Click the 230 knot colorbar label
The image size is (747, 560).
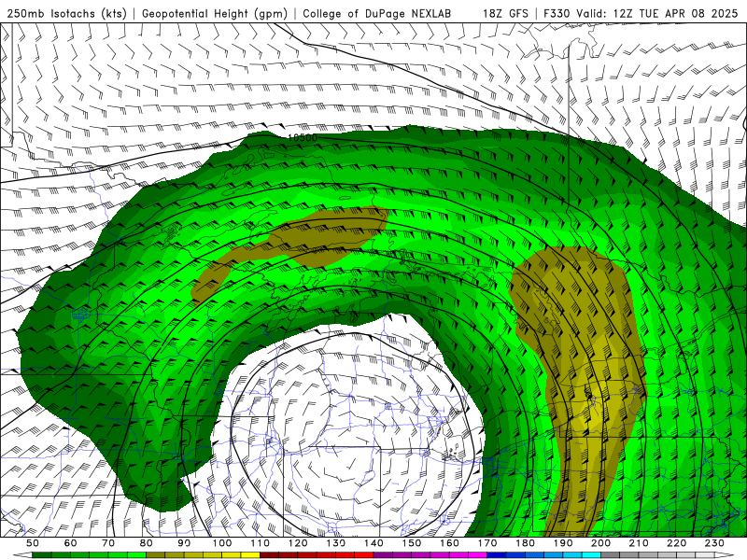click(x=714, y=543)
